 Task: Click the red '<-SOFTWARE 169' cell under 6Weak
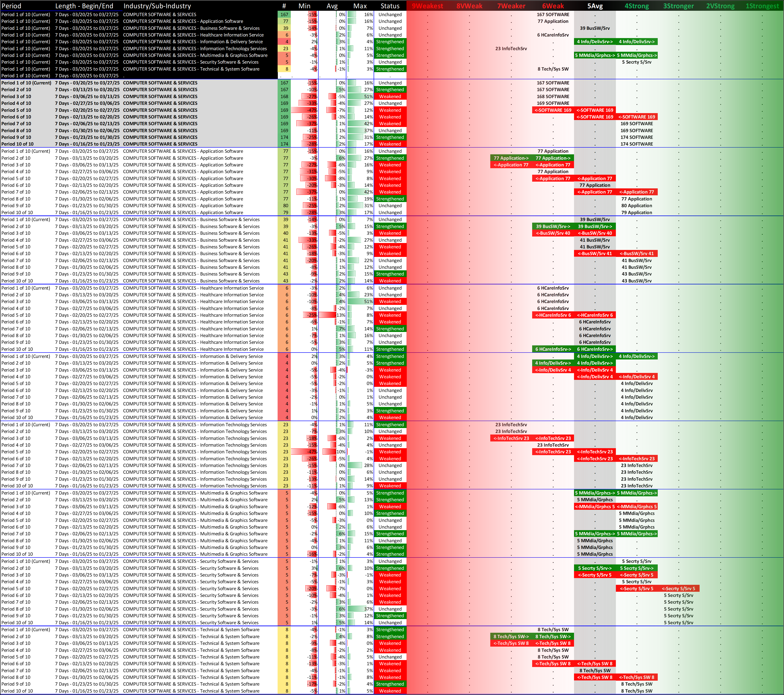[x=553, y=110]
